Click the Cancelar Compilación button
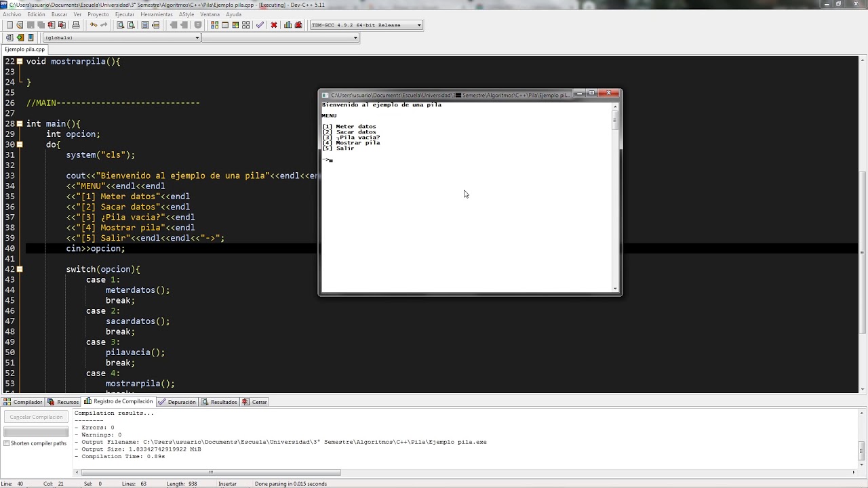 [x=37, y=417]
